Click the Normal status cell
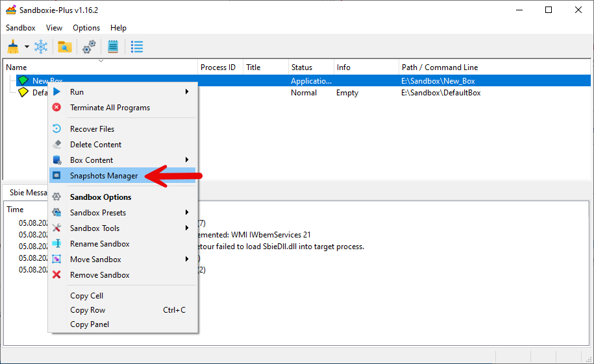The image size is (594, 364). [304, 92]
